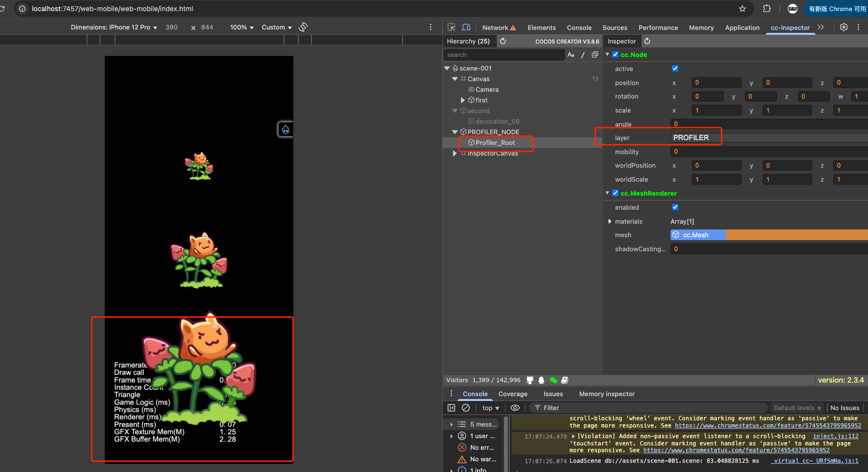Refresh the Hierarchy panel
868x472 pixels.
click(503, 41)
